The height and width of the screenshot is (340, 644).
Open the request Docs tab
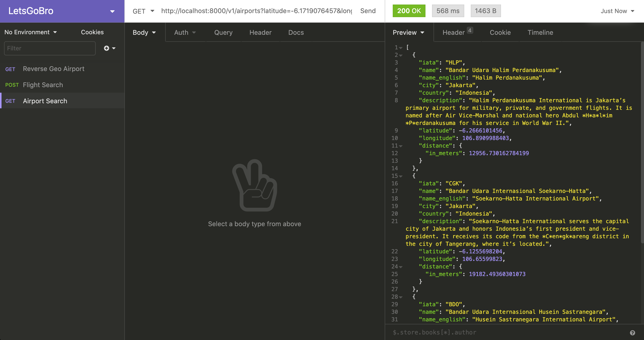click(296, 32)
